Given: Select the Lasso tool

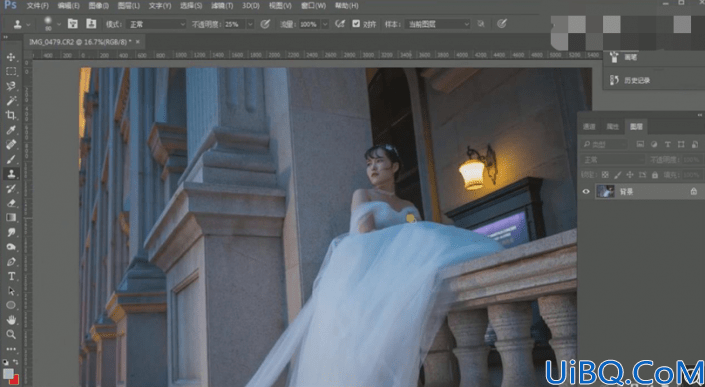Looking at the screenshot, I should 11,86.
